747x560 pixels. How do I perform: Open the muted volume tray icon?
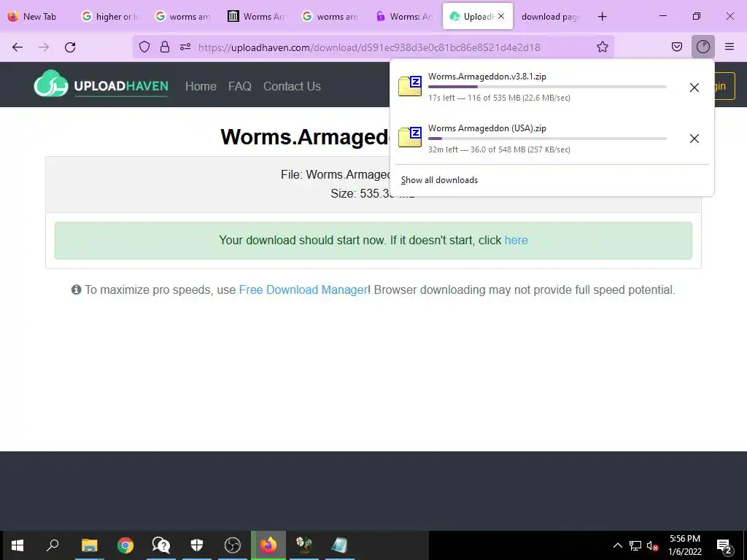(652, 545)
